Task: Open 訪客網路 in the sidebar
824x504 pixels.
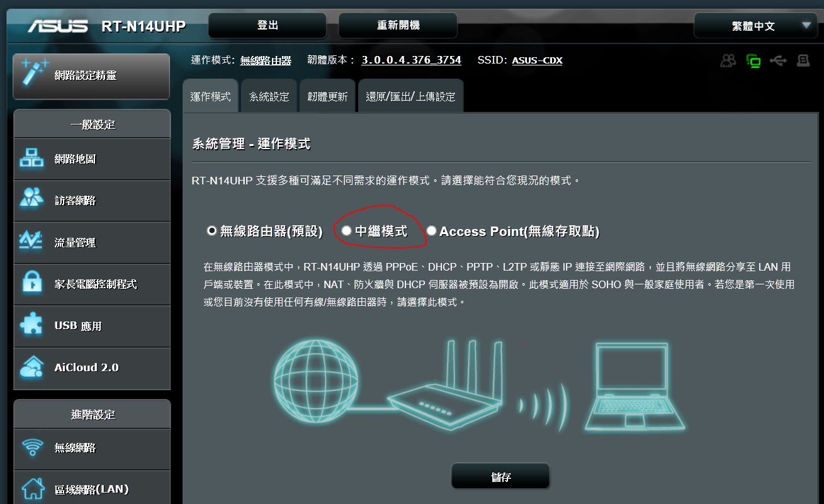Action: click(x=92, y=200)
